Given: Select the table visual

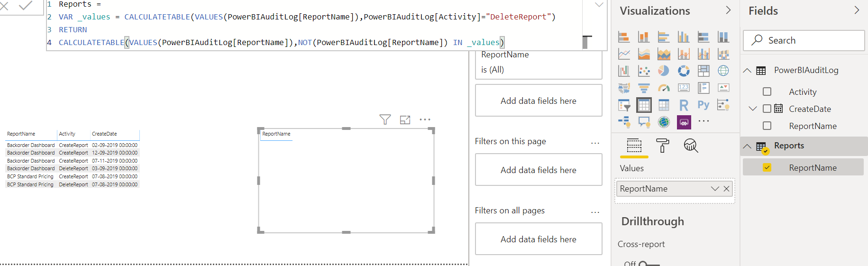Looking at the screenshot, I should [x=644, y=105].
